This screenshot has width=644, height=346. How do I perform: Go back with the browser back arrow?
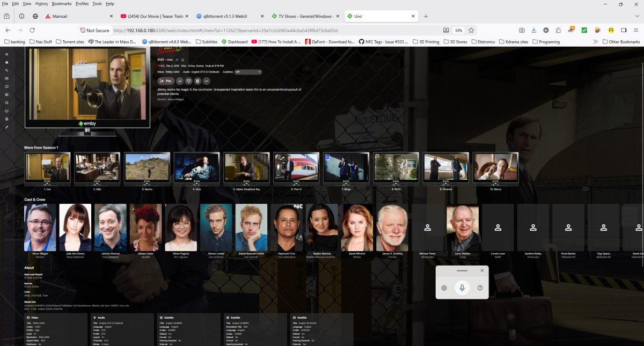[8, 31]
